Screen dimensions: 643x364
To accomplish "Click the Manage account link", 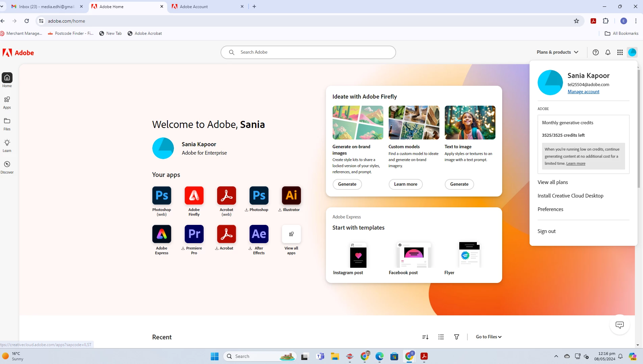I will point(583,92).
